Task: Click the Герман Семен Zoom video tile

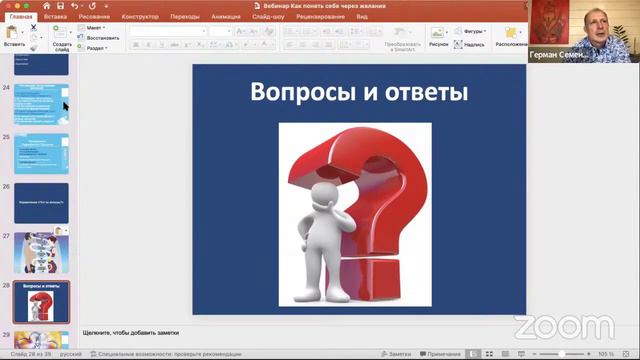Action: click(584, 31)
